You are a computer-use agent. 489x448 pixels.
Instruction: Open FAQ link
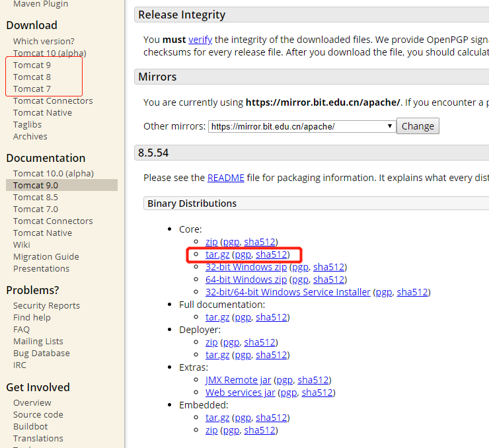click(22, 329)
